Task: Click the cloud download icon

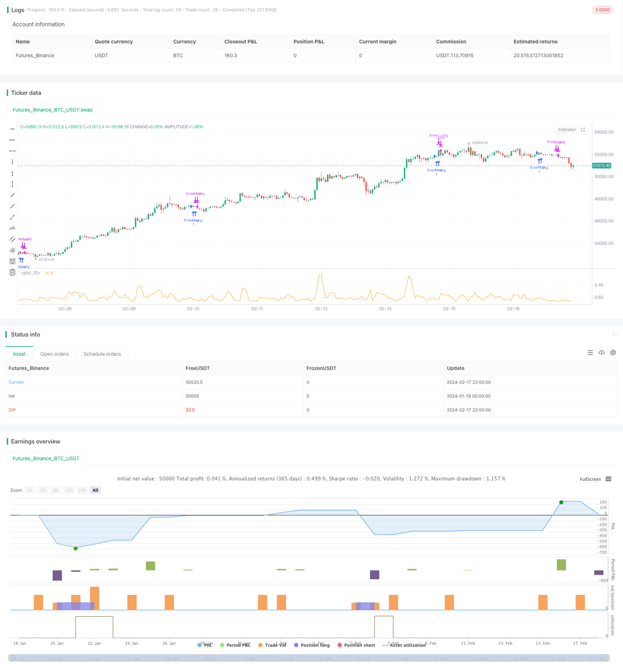Action: tap(601, 353)
